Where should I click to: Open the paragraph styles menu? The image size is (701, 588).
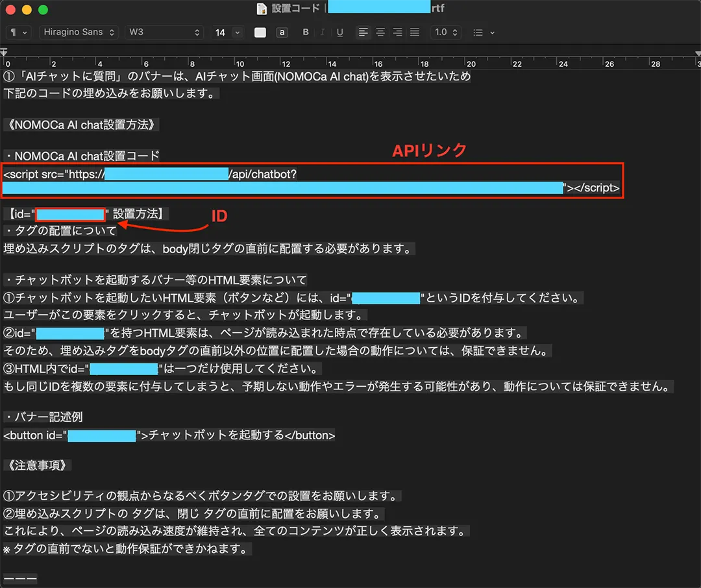point(18,32)
